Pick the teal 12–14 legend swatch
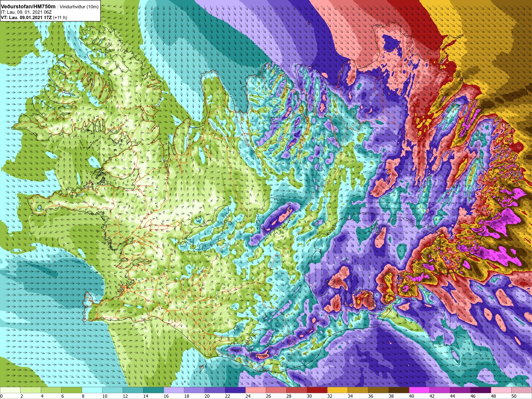532x399 pixels. (x=133, y=389)
